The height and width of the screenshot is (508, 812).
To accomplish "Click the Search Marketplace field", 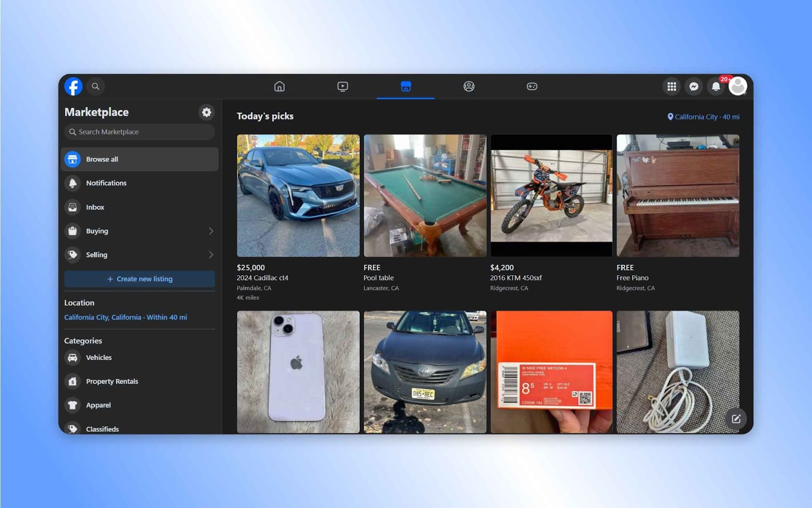I will pos(140,132).
